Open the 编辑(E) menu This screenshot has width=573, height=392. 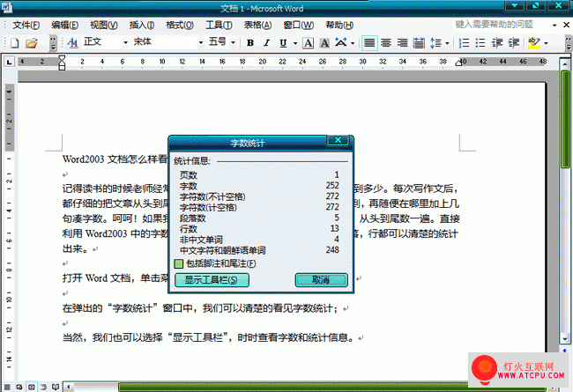(64, 25)
